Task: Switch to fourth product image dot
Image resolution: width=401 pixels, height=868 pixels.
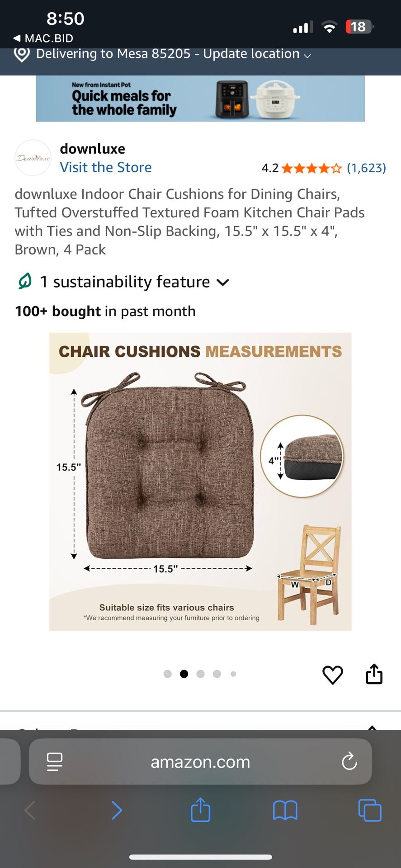Action: [217, 674]
